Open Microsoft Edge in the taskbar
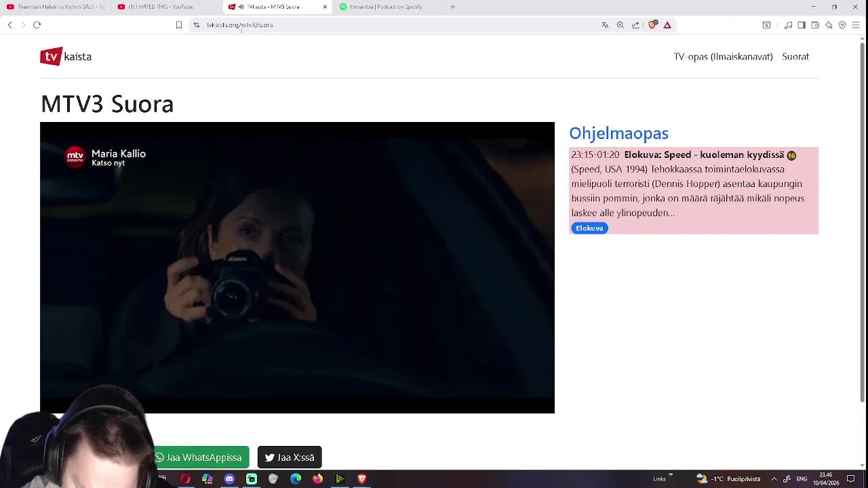Screen dimensions: 868x488 (296, 479)
